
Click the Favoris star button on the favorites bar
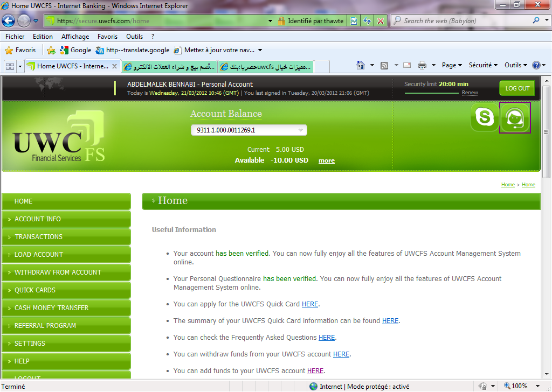coord(20,50)
